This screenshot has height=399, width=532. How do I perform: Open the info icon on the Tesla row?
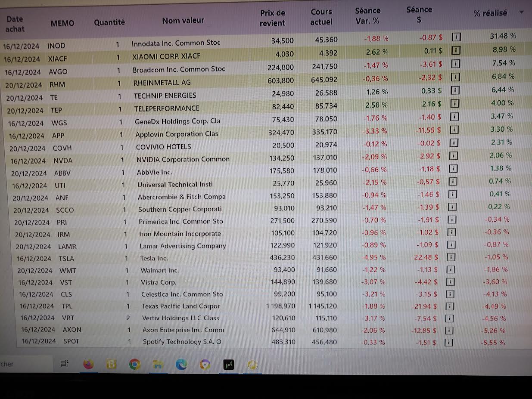coord(451,257)
